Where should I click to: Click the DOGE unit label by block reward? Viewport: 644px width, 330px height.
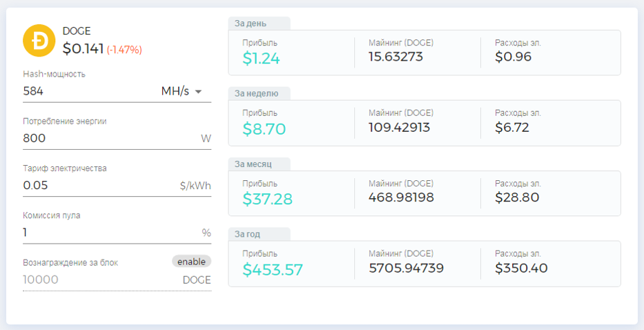197,280
